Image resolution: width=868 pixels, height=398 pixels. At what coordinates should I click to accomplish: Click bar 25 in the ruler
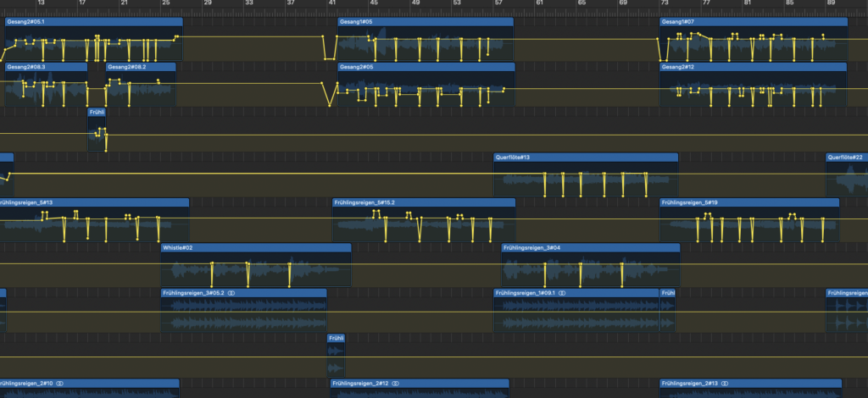[166, 3]
